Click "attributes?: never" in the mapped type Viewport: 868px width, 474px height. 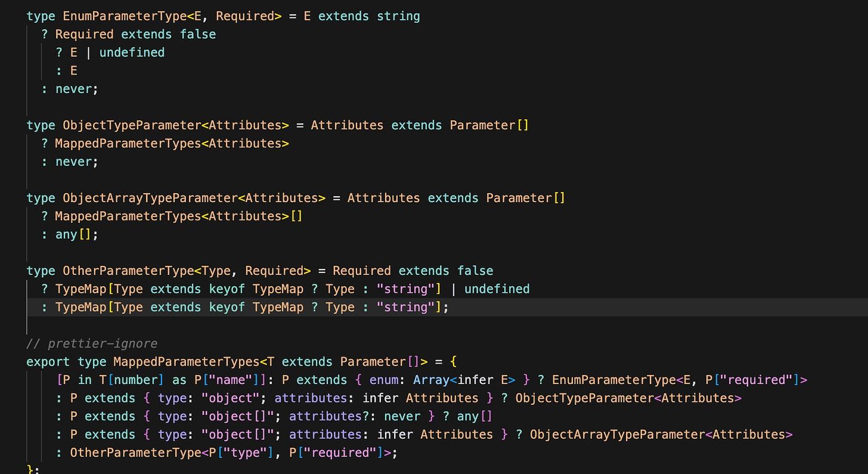click(x=355, y=416)
